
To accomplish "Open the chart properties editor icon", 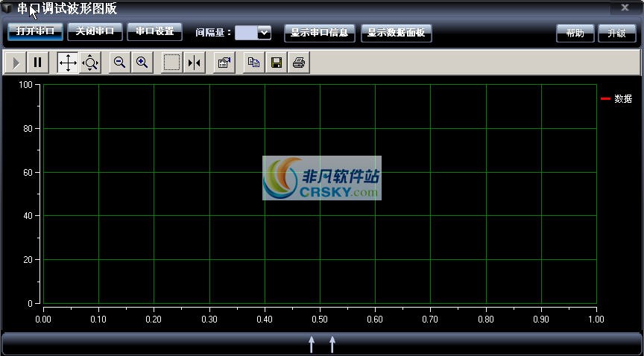I will pos(224,63).
